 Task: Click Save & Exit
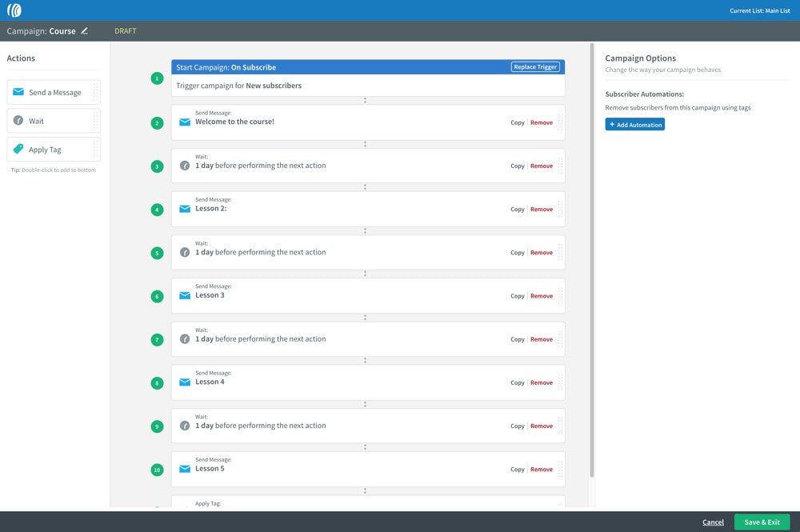coord(762,522)
